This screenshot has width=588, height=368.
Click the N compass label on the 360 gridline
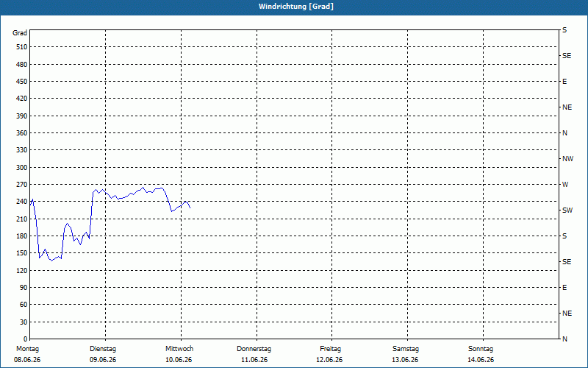[565, 133]
